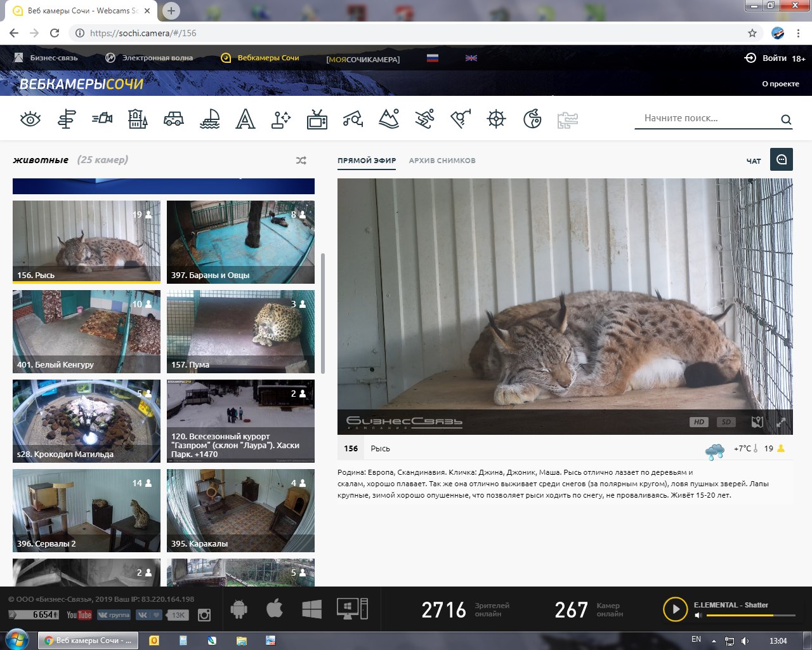Select the ship wheel category icon
812x650 pixels.
pyautogui.click(x=496, y=119)
